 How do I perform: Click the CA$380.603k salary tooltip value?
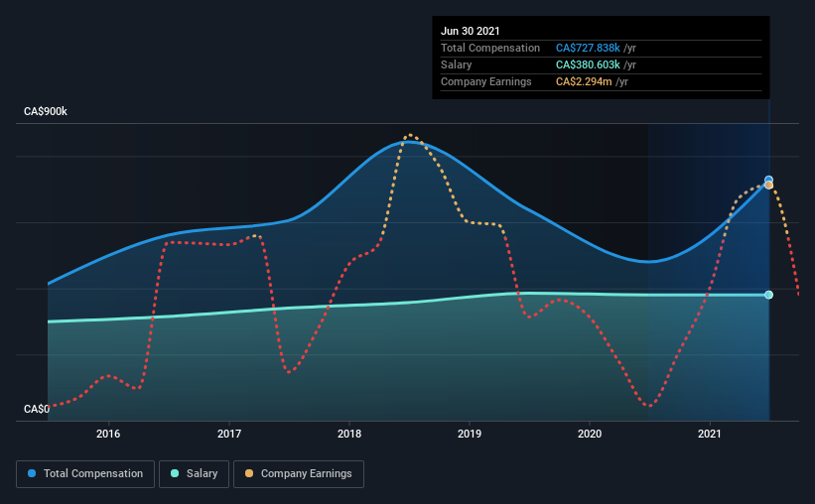588,64
